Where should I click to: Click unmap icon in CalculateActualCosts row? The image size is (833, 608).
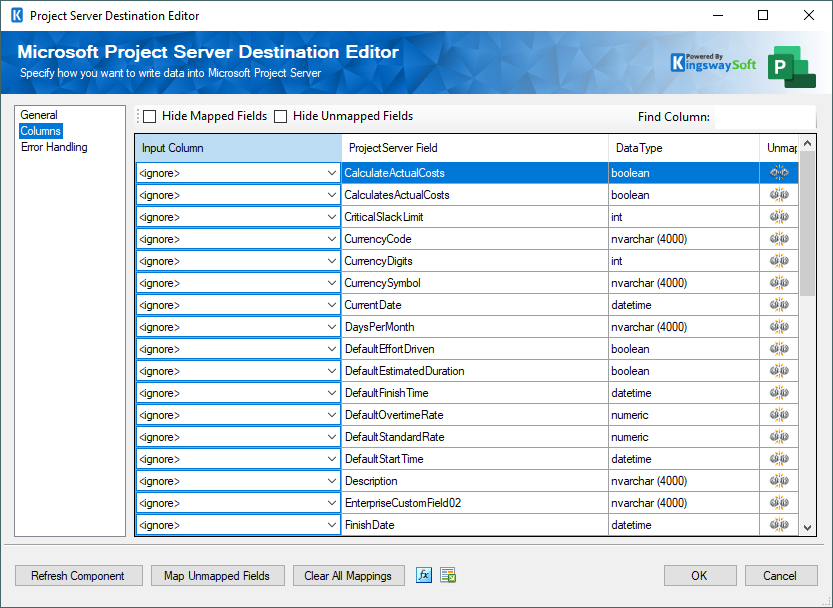pos(779,173)
